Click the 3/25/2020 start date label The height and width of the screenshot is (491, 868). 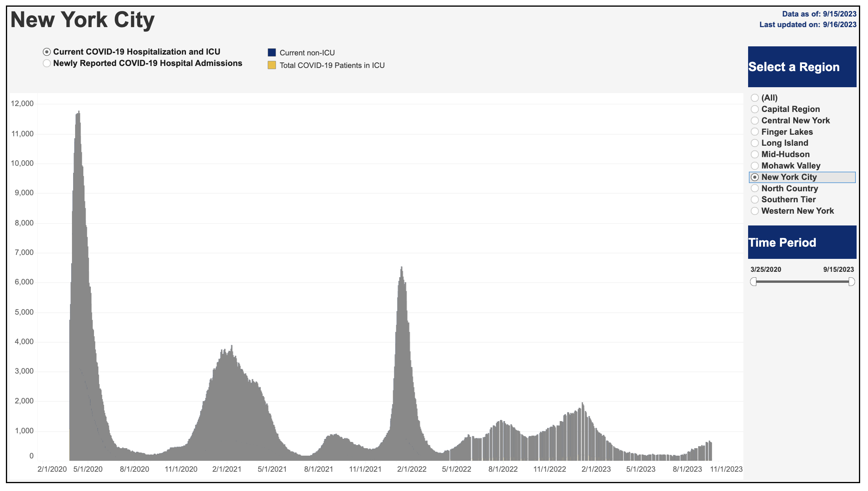click(x=766, y=269)
